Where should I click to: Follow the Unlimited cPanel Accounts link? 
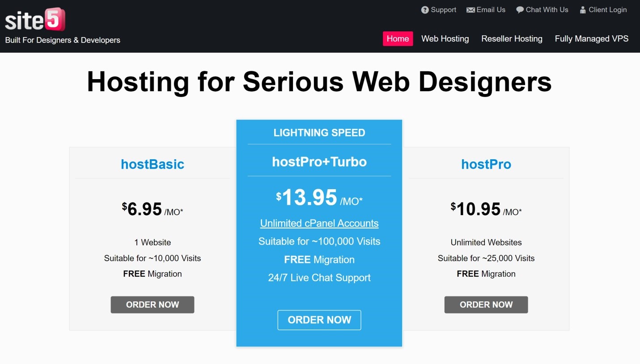[319, 223]
